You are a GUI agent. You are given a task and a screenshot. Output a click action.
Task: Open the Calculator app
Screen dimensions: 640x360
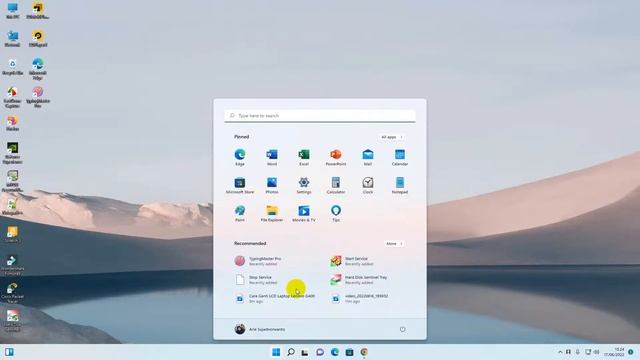(x=336, y=185)
